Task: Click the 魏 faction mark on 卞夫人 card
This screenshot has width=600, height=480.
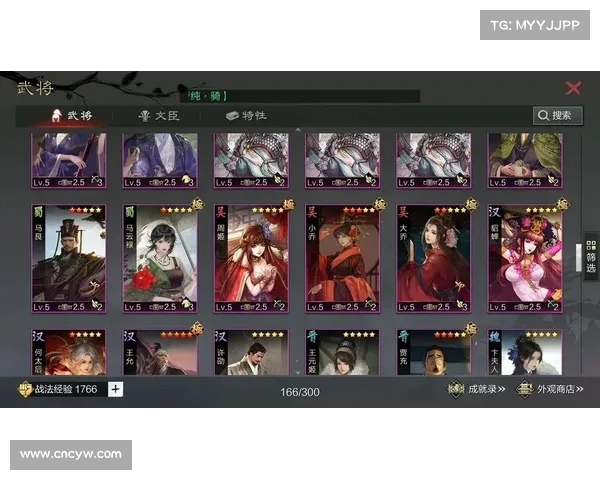Action: 495,337
